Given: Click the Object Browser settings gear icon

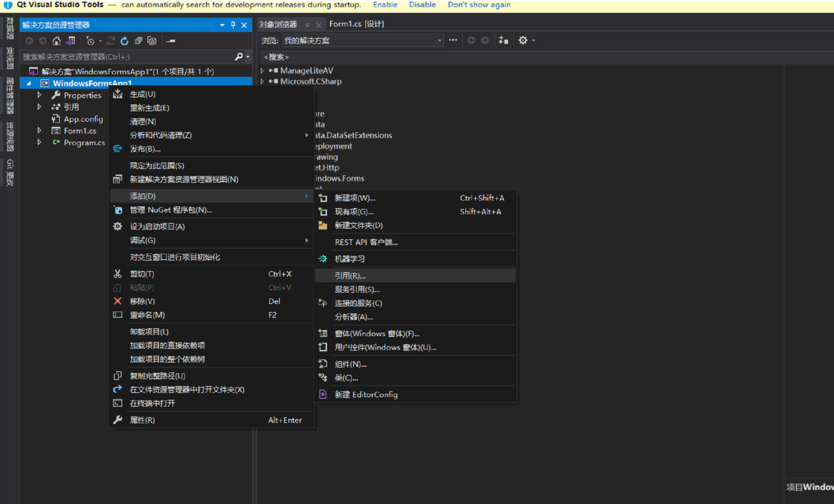Looking at the screenshot, I should tap(523, 40).
